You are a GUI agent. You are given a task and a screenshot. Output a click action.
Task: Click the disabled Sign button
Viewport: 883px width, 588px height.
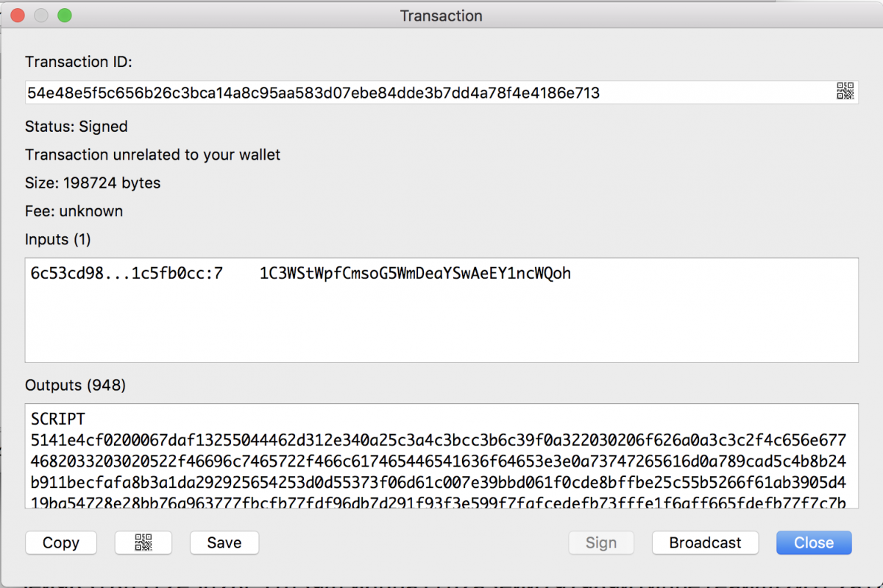tap(601, 543)
